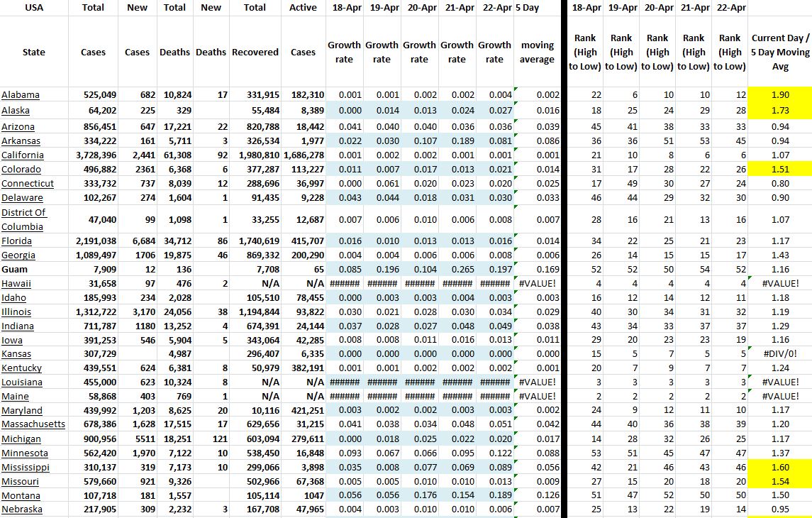This screenshot has height=518, width=812.
Task: Select the Nebraska state link
Action: pyautogui.click(x=21, y=509)
